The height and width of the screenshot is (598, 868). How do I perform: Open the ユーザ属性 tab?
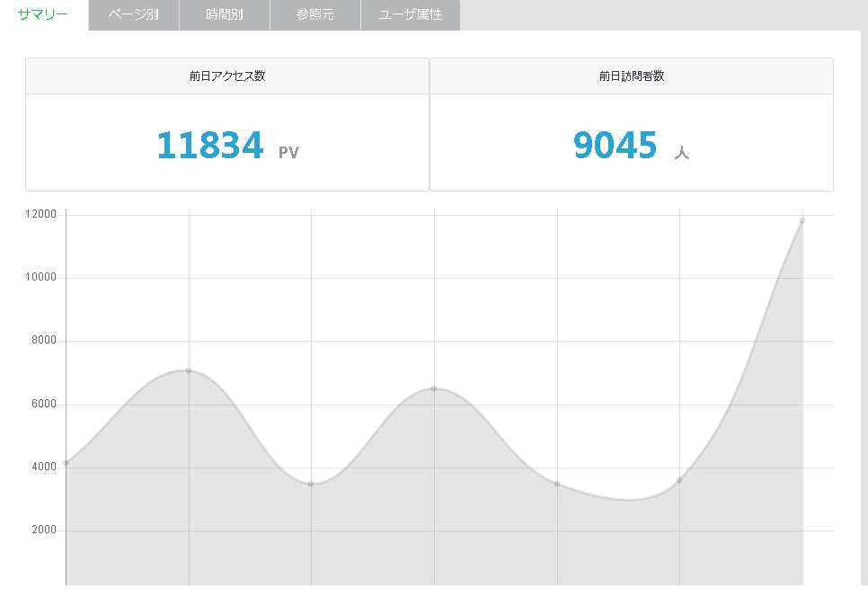(x=410, y=15)
